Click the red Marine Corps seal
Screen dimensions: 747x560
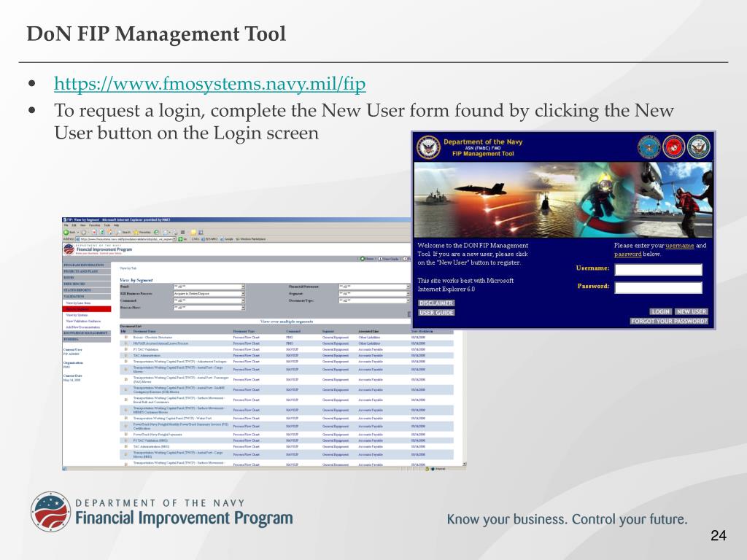pyautogui.click(x=673, y=147)
